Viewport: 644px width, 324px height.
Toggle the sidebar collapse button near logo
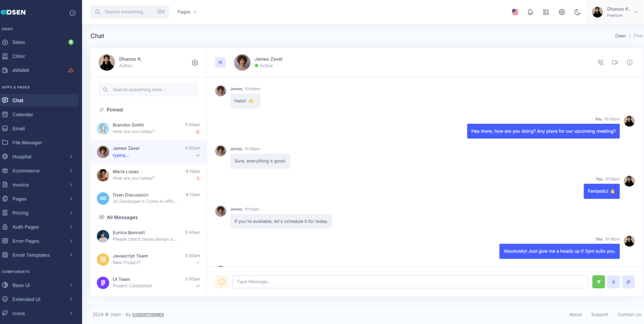coord(72,13)
